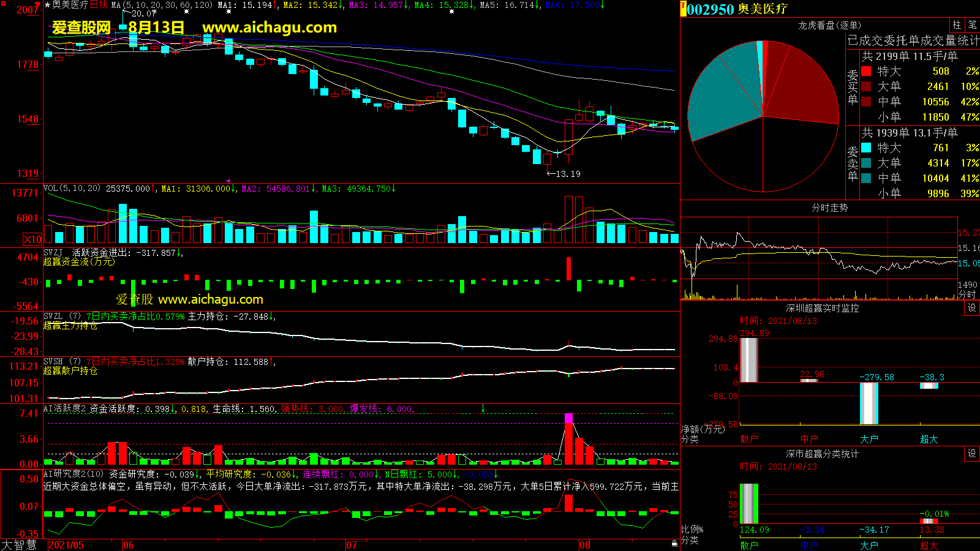The width and height of the screenshot is (980, 551).
Task: Click the cyan 特大 sell order swatch
Action: (x=866, y=148)
